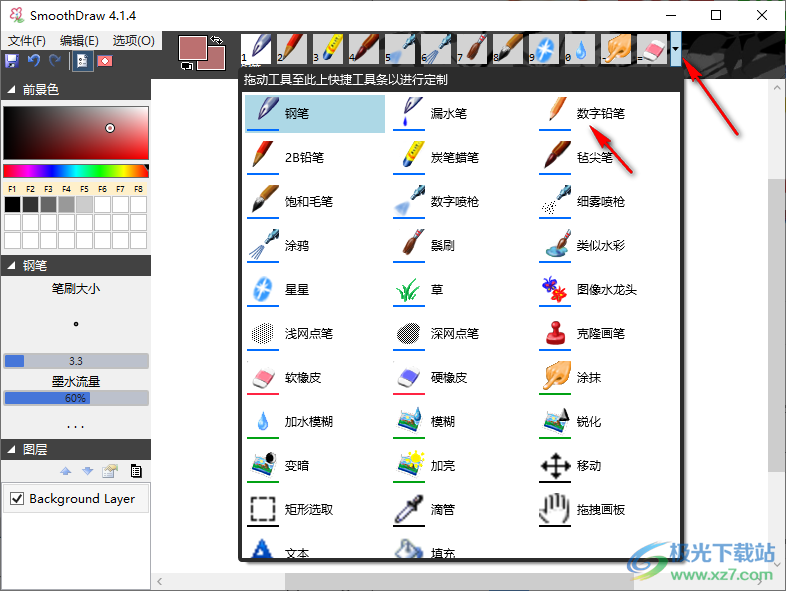This screenshot has width=786, height=591.
Task: Click the rainbow hue strip
Action: coord(76,171)
